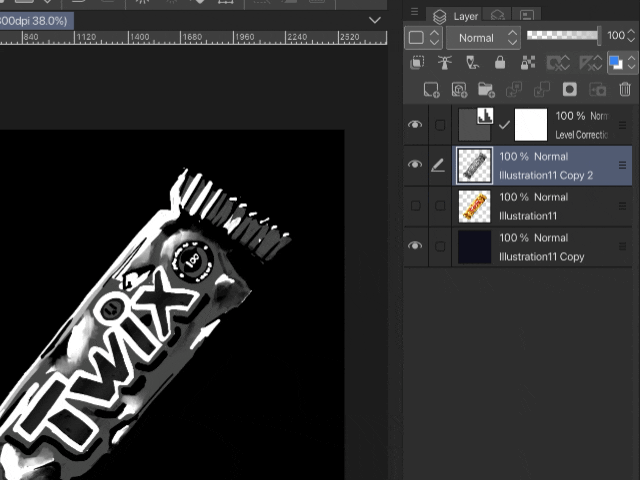Toggle Clip to Layer Below

point(417,62)
